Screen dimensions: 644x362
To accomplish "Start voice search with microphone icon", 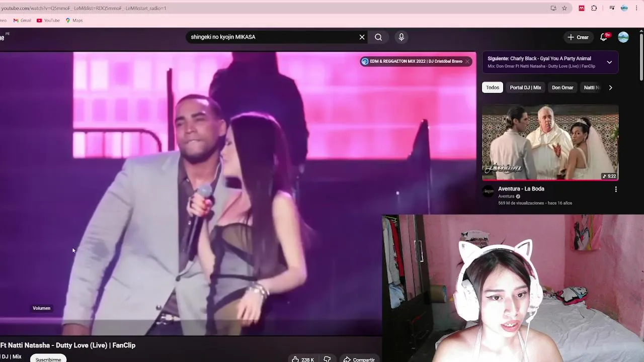I will [x=401, y=37].
